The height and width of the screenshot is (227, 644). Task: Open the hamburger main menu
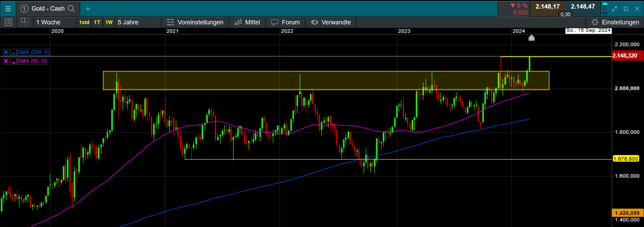(x=8, y=9)
